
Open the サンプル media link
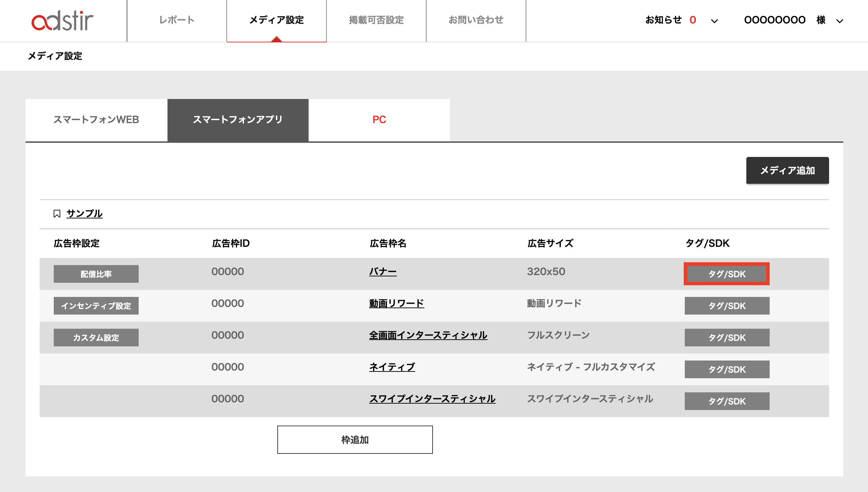[85, 213]
